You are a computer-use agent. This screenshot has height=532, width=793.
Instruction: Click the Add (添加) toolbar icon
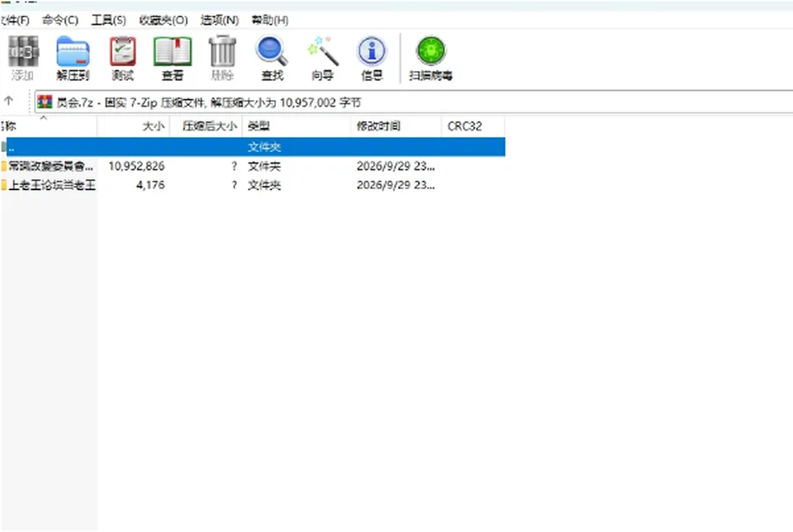coord(23,58)
